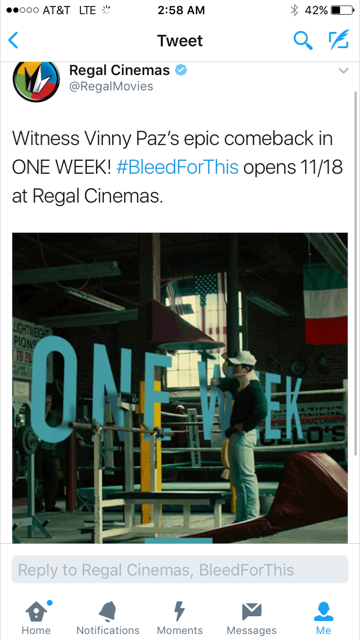Go to the Messages tab

point(251,618)
